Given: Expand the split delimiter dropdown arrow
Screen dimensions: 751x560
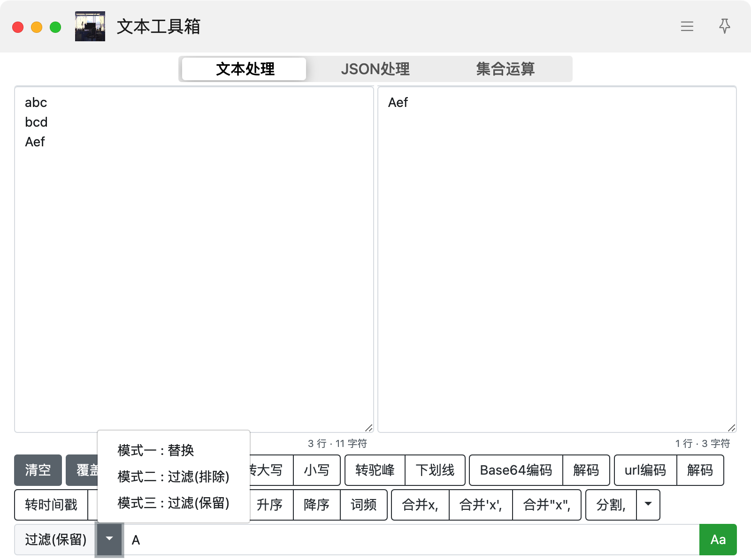Looking at the screenshot, I should pyautogui.click(x=648, y=505).
